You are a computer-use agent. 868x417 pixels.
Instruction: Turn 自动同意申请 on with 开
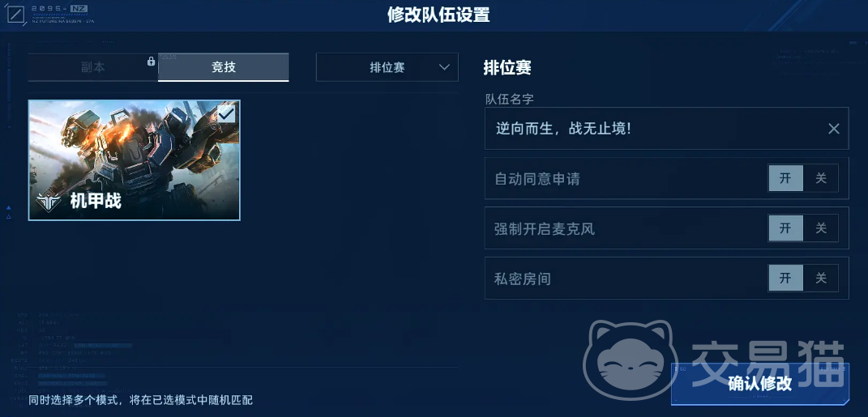785,178
